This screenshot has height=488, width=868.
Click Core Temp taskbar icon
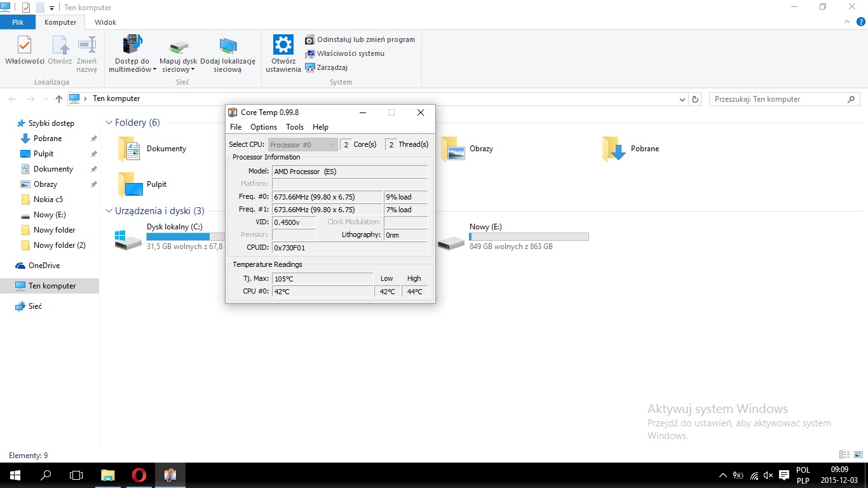(170, 475)
